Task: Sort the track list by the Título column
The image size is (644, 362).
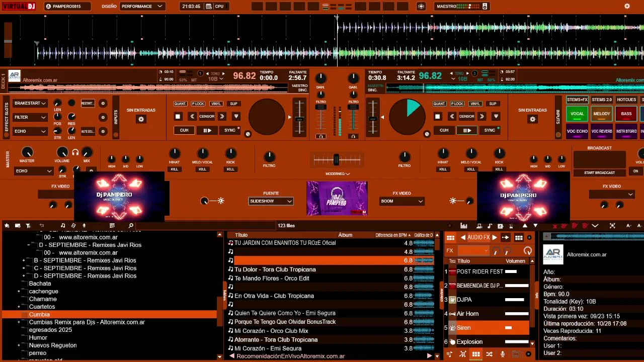Action: (x=242, y=235)
